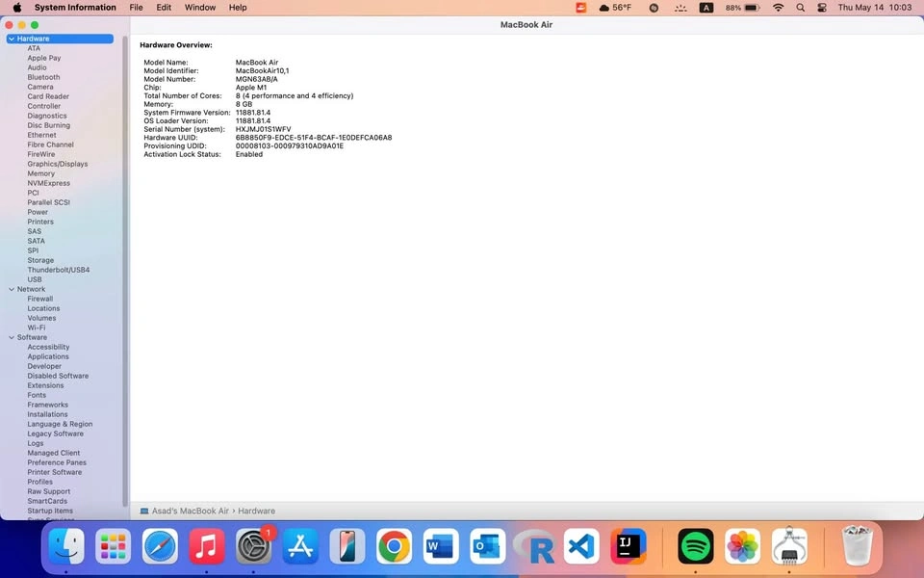
Task: Open Microsoft Outlook in dock
Action: point(488,546)
